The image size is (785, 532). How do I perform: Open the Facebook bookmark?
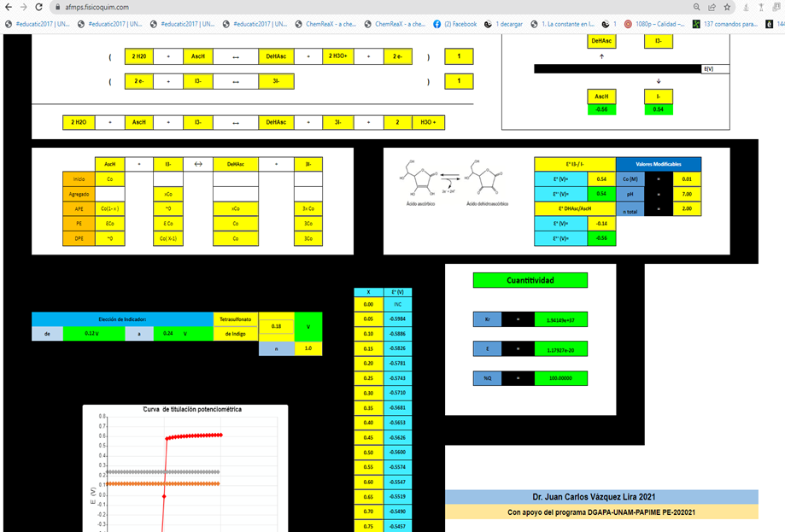pyautogui.click(x=455, y=24)
